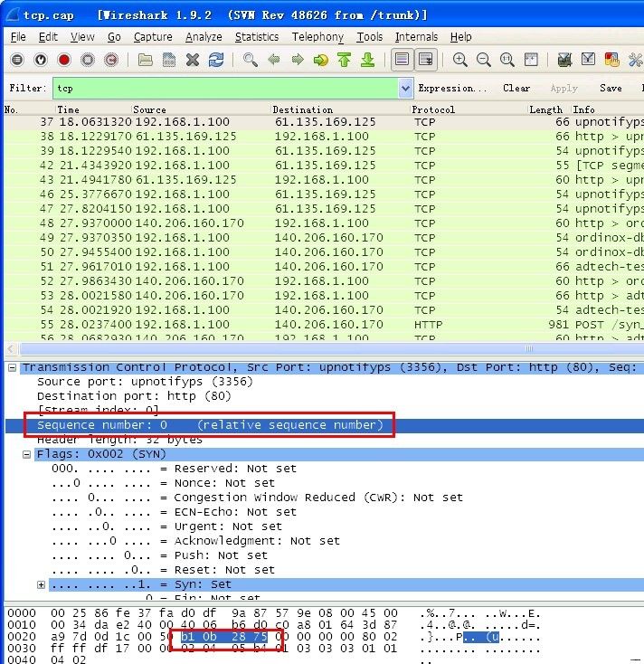Image resolution: width=644 pixels, height=664 pixels.
Task: Click the Expression... button
Action: (452, 89)
